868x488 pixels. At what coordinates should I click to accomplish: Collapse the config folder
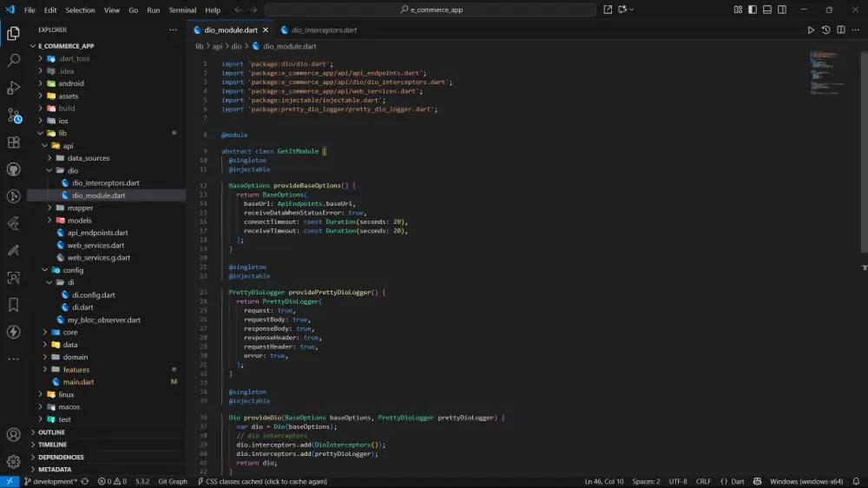73,270
